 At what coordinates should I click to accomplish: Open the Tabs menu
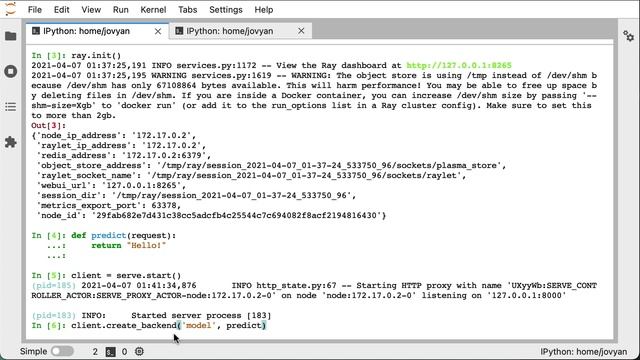click(x=188, y=10)
